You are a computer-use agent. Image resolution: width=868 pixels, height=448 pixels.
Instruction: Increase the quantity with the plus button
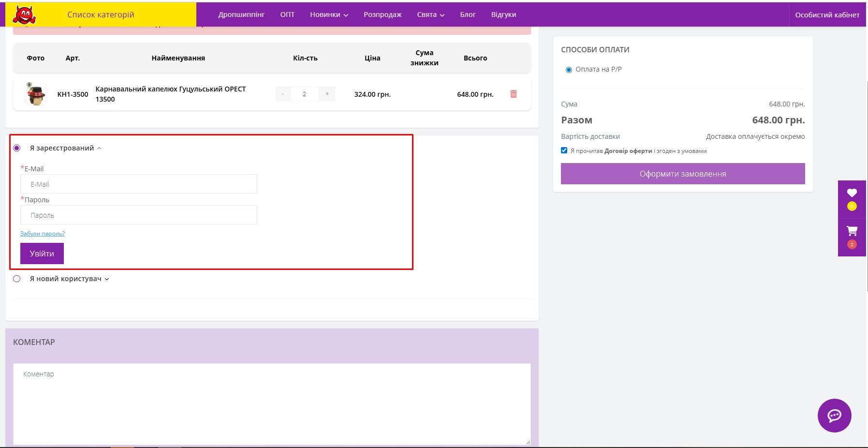pos(327,94)
